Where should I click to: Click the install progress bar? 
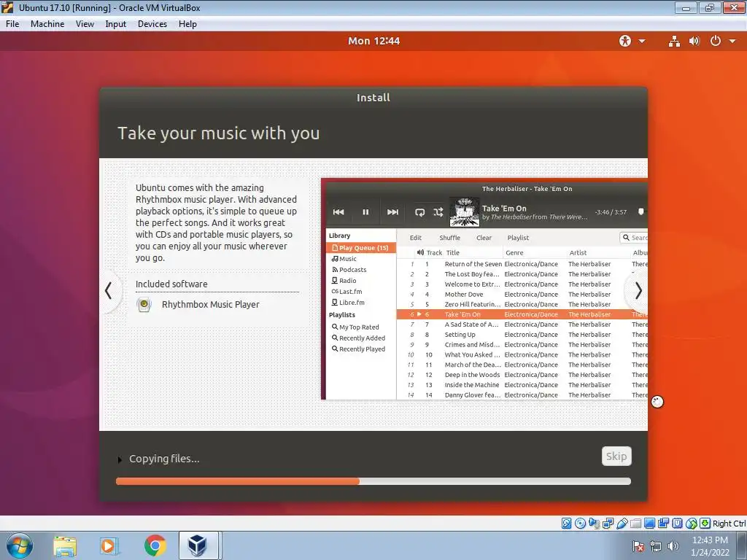pos(373,481)
